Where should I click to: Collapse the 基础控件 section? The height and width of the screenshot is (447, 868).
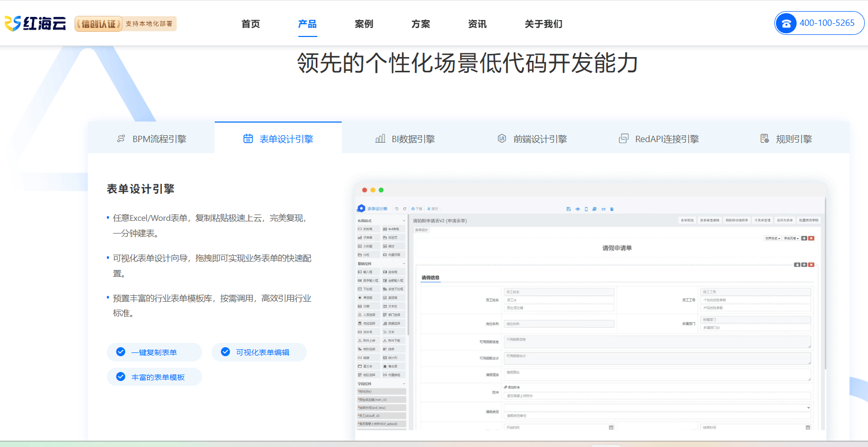click(404, 264)
